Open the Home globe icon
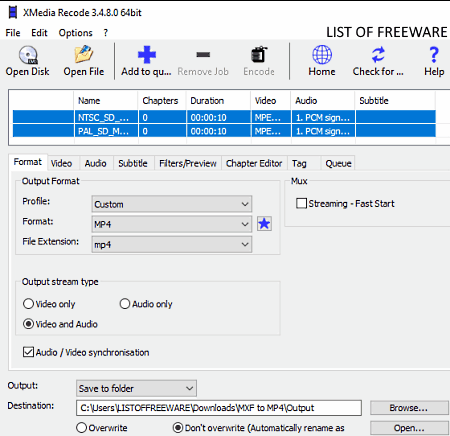The height and width of the screenshot is (436, 450). tap(322, 55)
